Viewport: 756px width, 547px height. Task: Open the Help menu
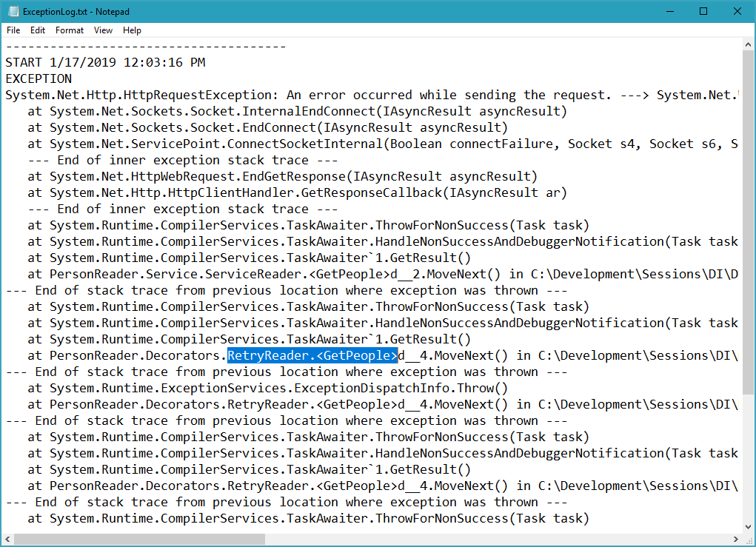coord(132,30)
